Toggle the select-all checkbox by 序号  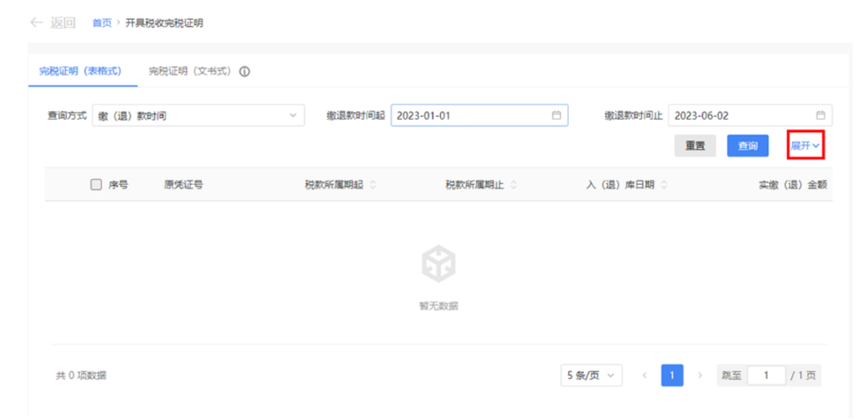(x=96, y=184)
